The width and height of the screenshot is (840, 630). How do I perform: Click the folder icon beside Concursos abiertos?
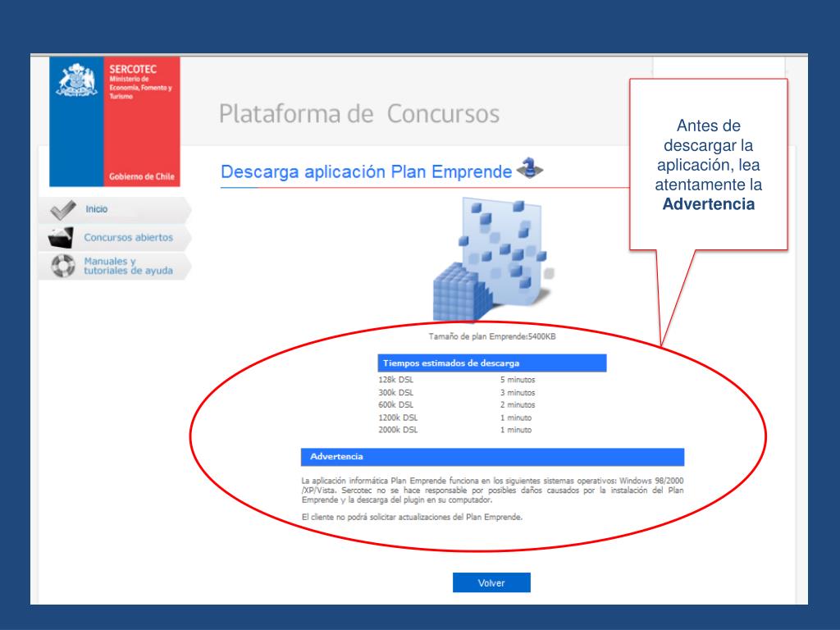coord(61,238)
